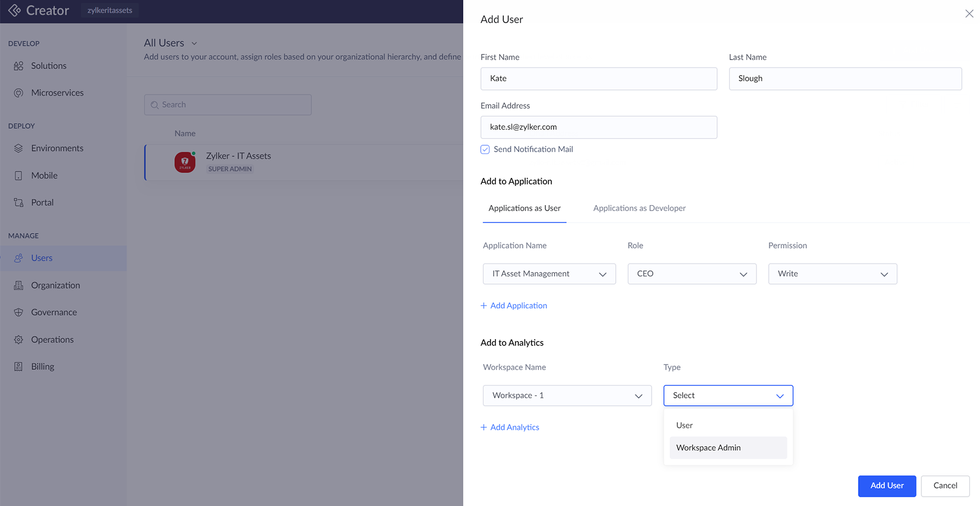Click the Portal icon in sidebar
980x506 pixels.
click(19, 202)
